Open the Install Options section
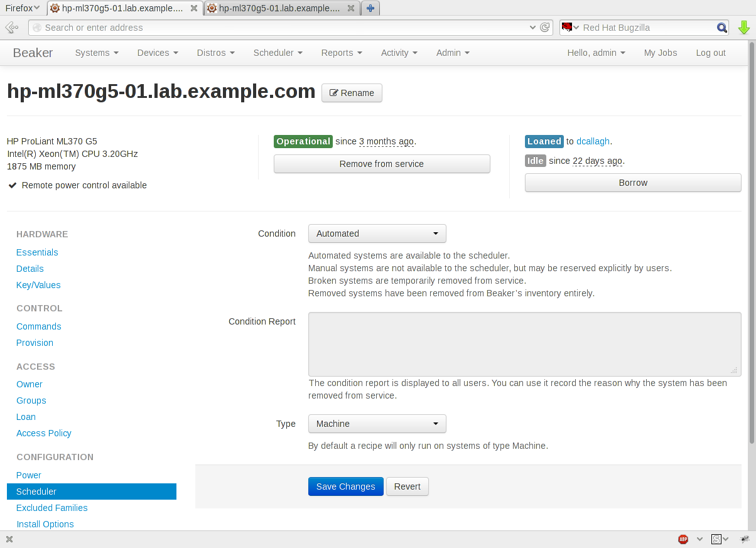The image size is (756, 548). pyautogui.click(x=45, y=524)
